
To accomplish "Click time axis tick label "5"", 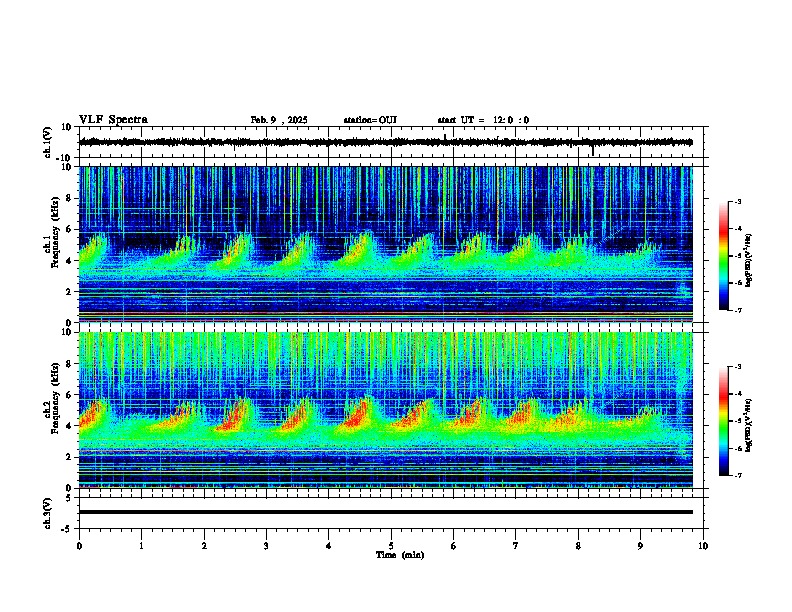I will [x=391, y=546].
